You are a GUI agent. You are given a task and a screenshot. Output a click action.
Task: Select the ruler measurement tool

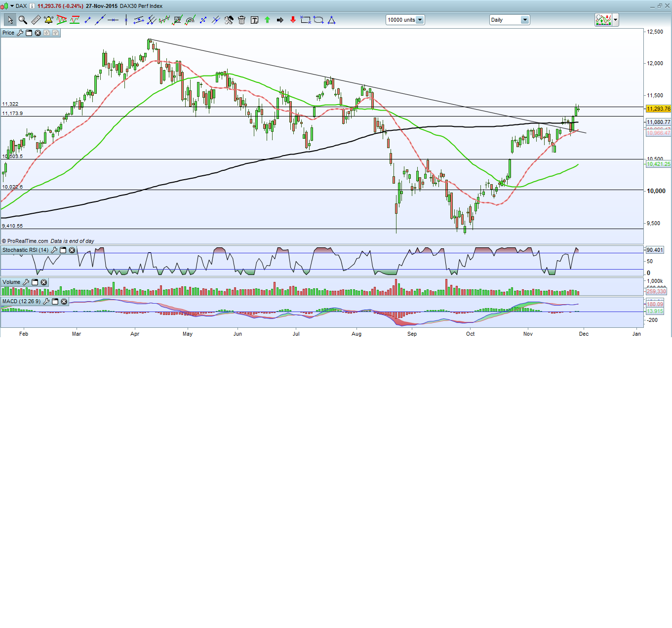click(x=36, y=20)
